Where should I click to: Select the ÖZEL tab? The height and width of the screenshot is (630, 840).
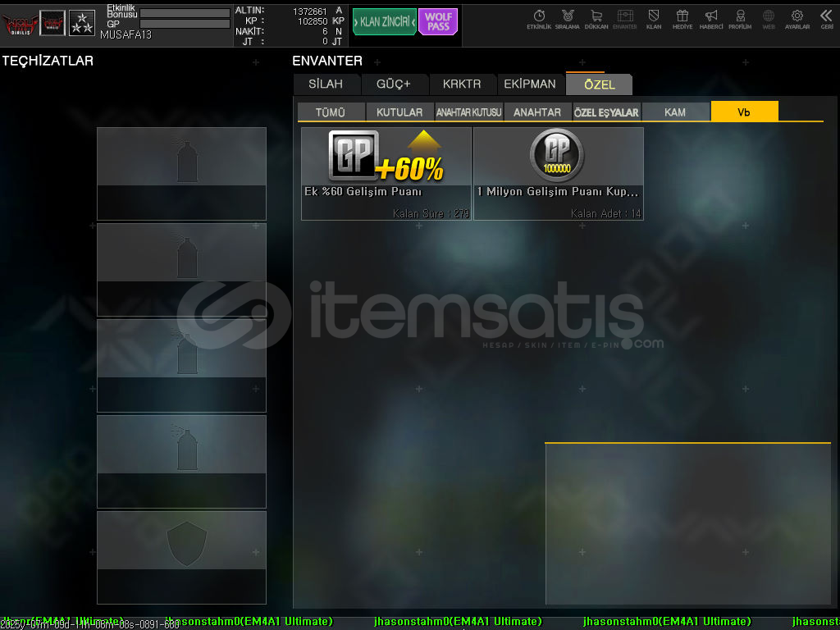click(600, 84)
